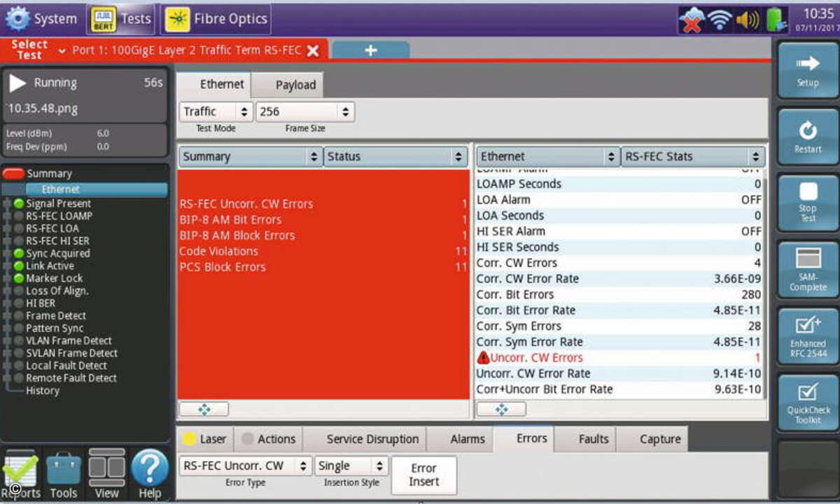Image resolution: width=840 pixels, height=504 pixels.
Task: Open the RS-FEC Uncorr. CW error type dropdown
Action: tap(245, 466)
